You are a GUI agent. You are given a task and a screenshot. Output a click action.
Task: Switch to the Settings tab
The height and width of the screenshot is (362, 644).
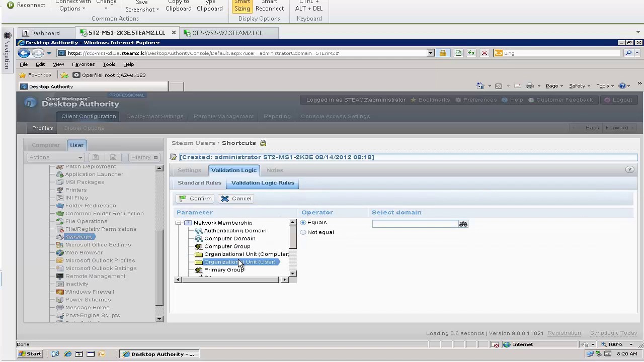tap(189, 170)
